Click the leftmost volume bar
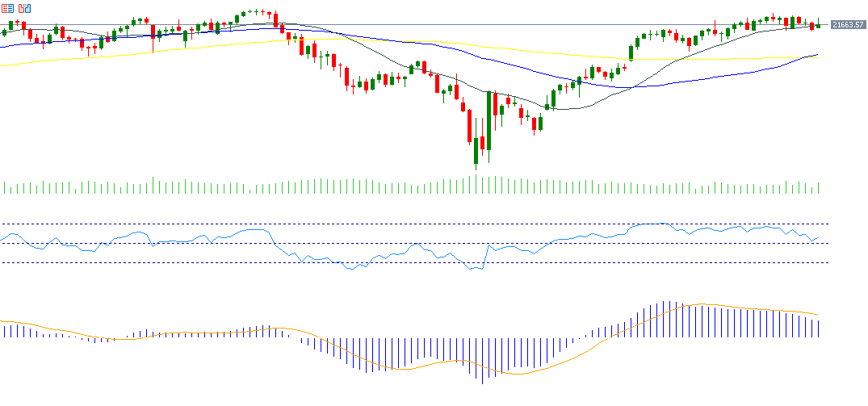The width and height of the screenshot is (868, 406). point(4,189)
